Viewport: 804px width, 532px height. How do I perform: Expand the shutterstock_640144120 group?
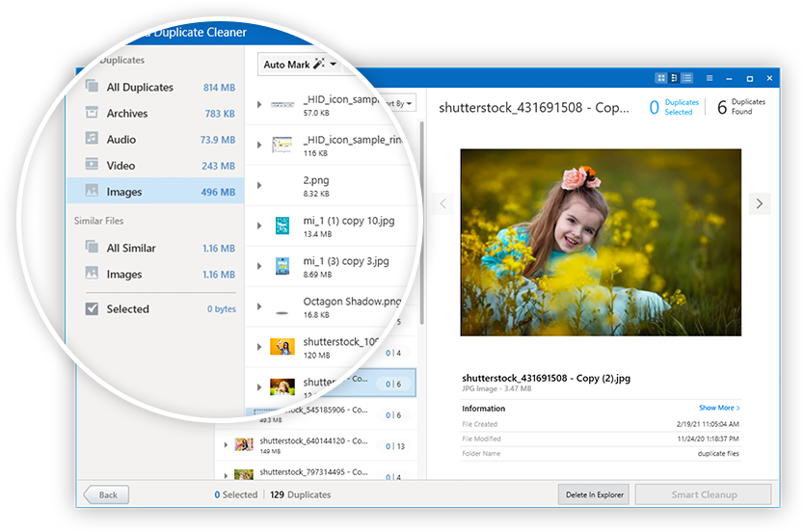[x=226, y=445]
